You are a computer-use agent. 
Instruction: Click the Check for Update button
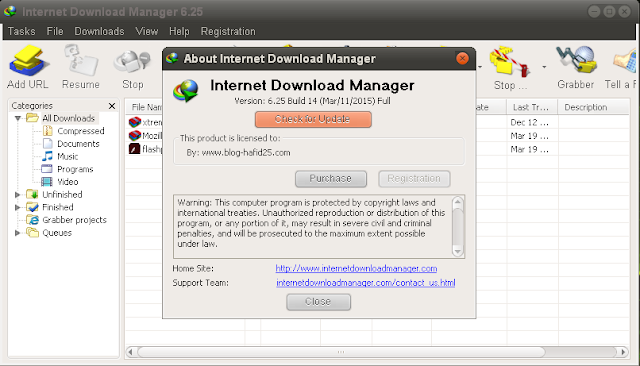pyautogui.click(x=313, y=119)
